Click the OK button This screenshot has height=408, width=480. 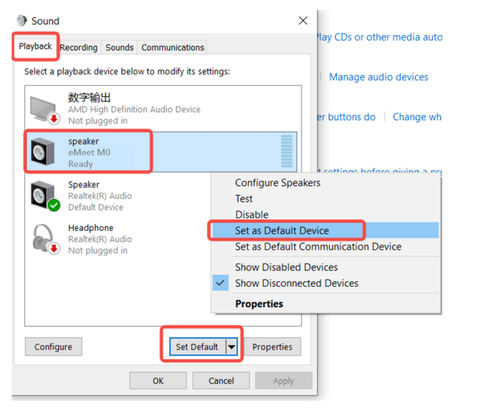(x=158, y=381)
